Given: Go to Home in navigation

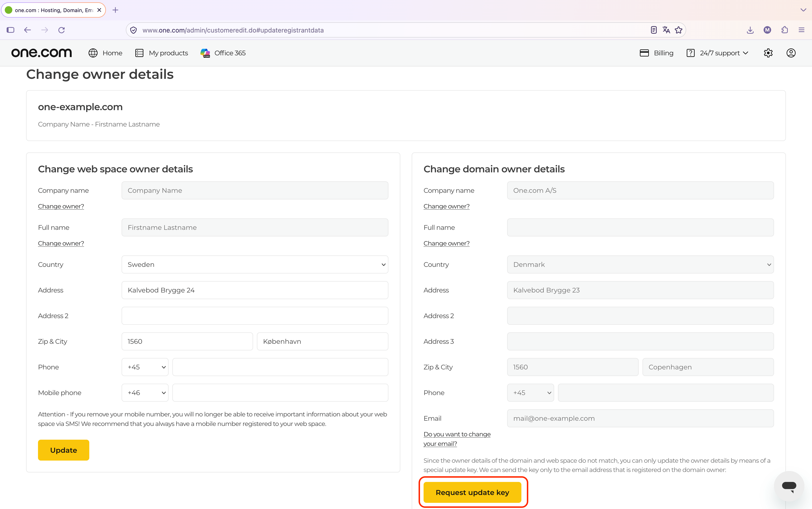Looking at the screenshot, I should click(105, 53).
